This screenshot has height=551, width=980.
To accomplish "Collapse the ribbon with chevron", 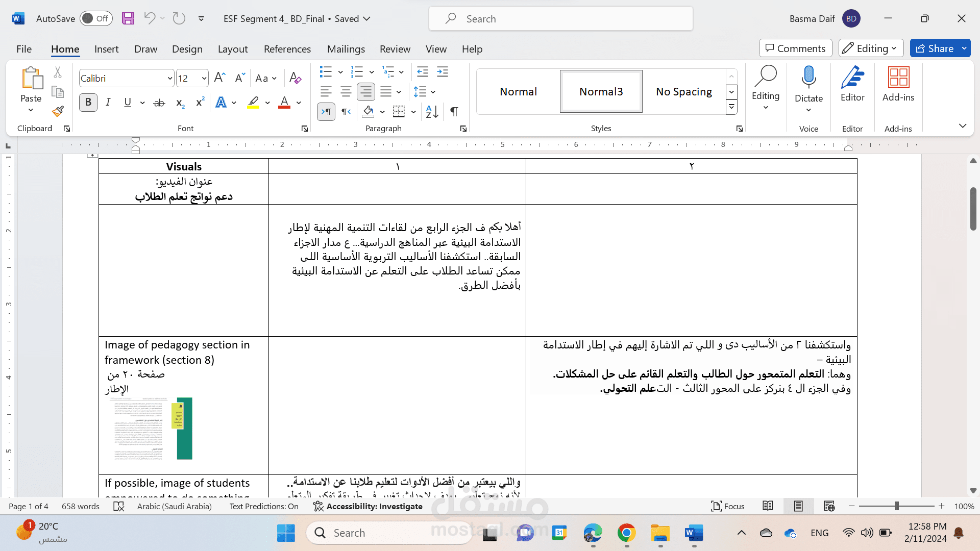I will point(963,126).
